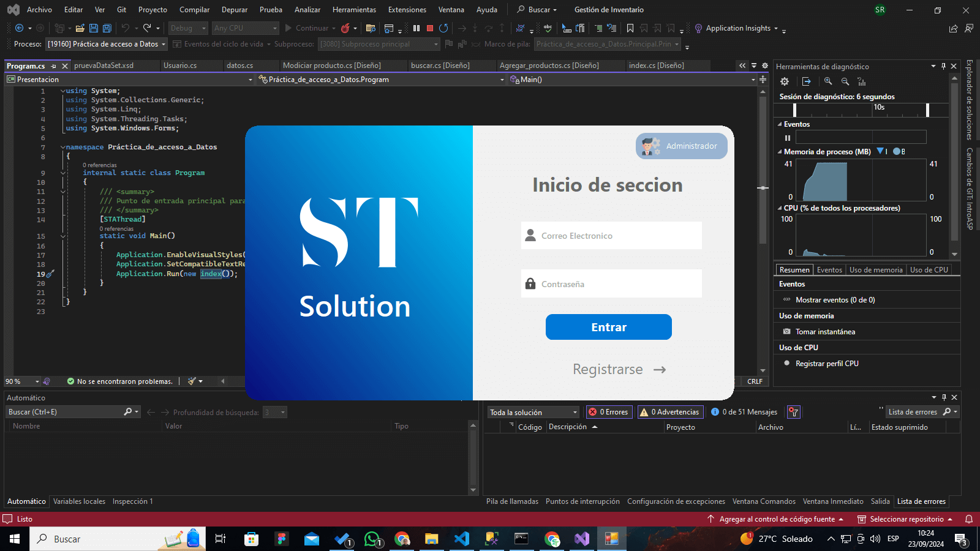Open the Archivo menu

tap(39, 10)
